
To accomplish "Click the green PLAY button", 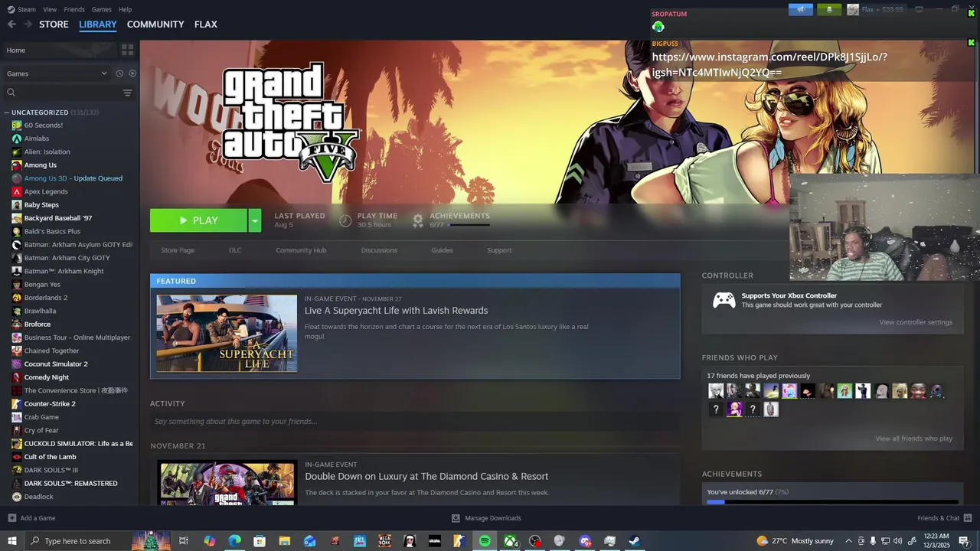I will (198, 220).
